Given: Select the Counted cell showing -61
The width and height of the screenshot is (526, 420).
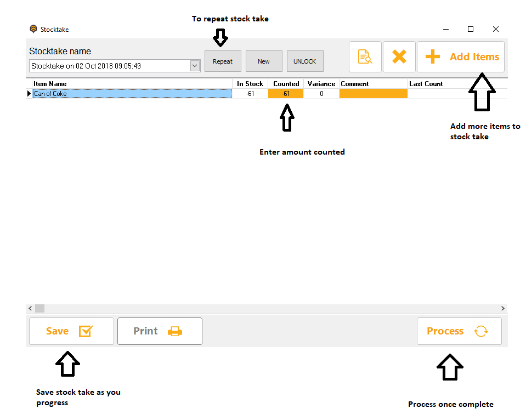Looking at the screenshot, I should [x=286, y=94].
